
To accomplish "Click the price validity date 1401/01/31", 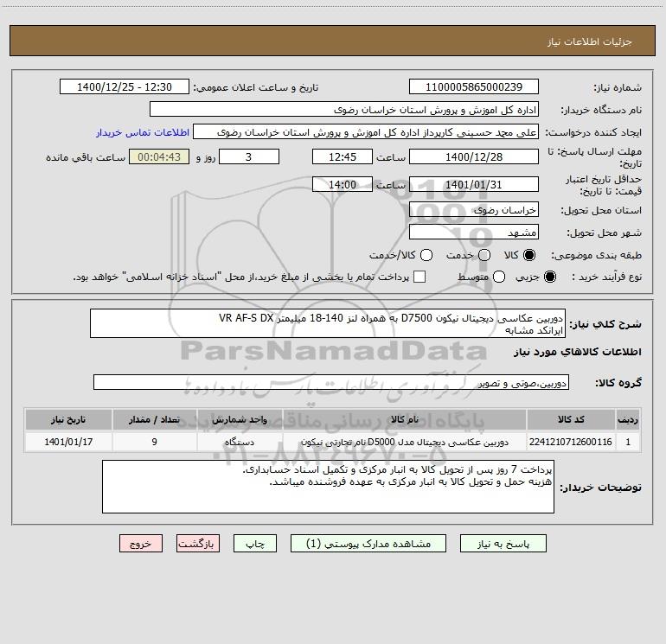I will [474, 184].
